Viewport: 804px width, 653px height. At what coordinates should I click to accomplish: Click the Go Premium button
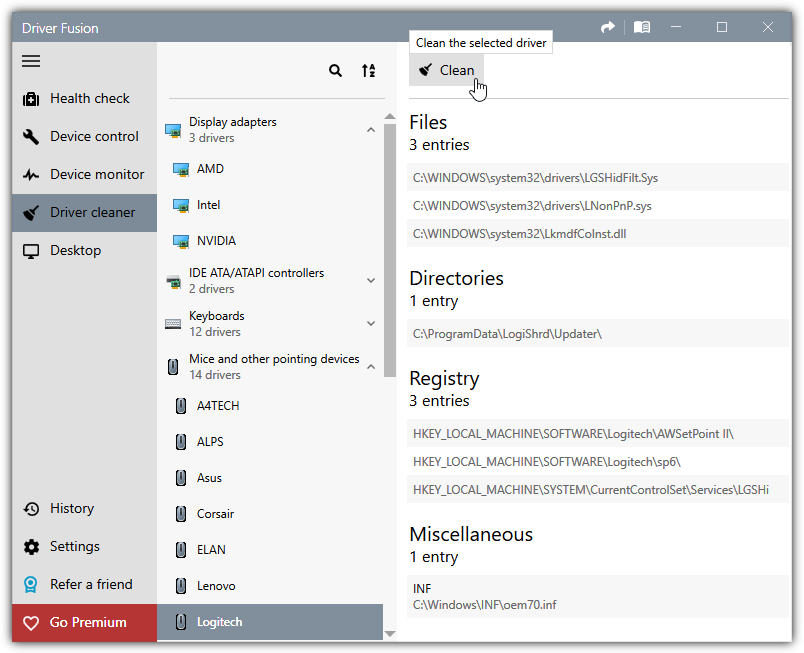(85, 623)
